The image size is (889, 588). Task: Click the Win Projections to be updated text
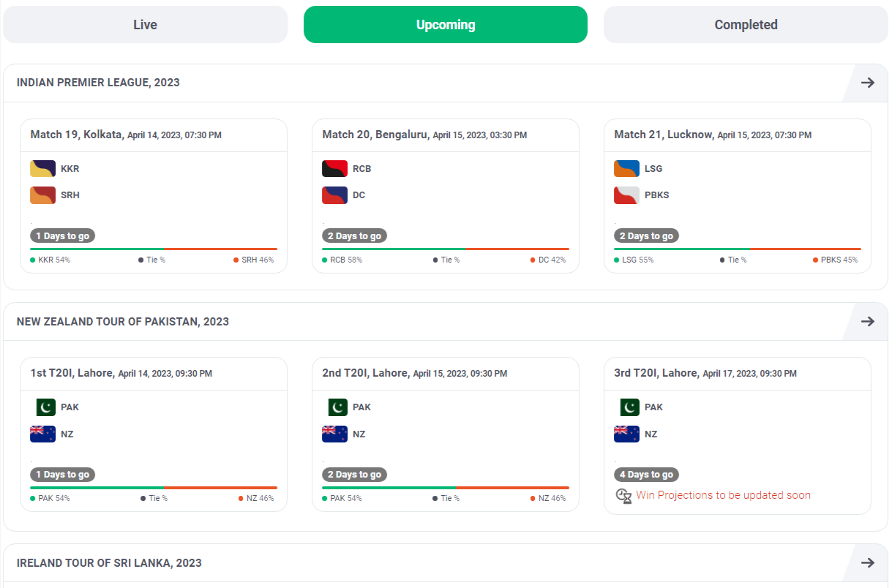click(723, 495)
